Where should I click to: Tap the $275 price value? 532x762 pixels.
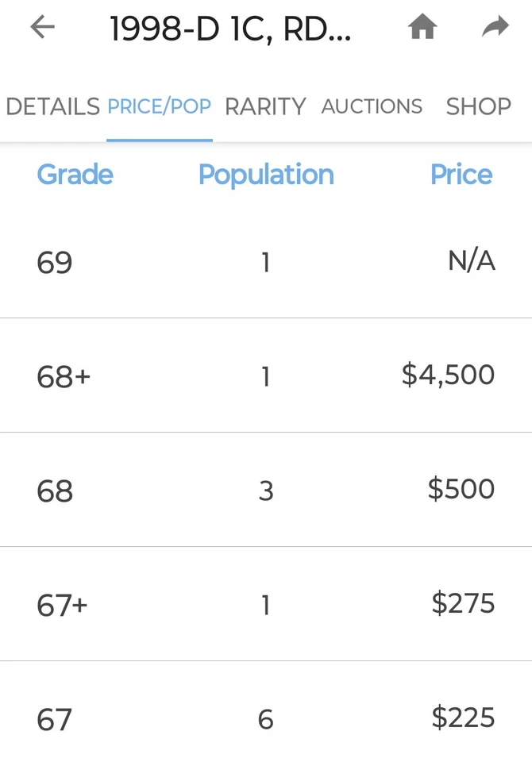463,603
